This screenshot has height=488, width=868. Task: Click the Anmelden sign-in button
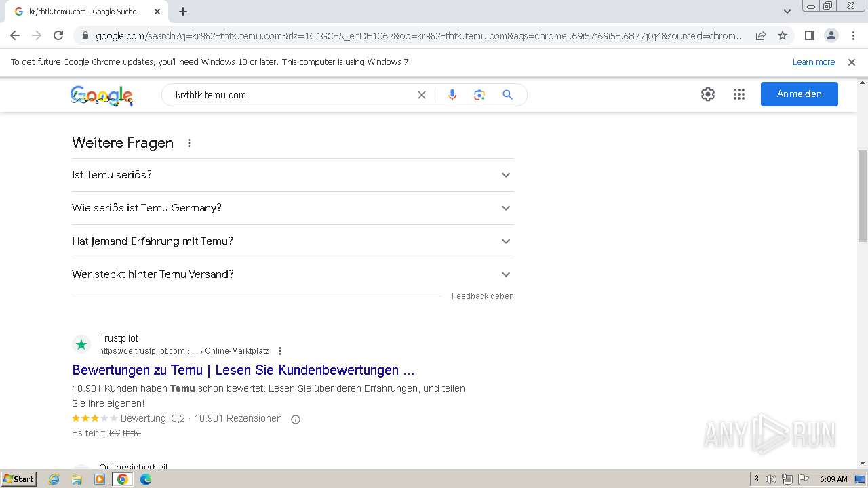[800, 94]
